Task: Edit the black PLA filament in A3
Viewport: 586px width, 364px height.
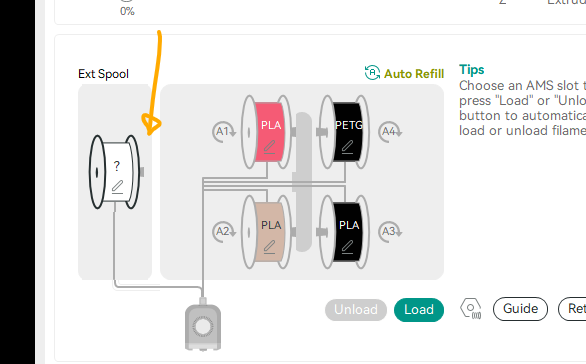Action: point(347,247)
